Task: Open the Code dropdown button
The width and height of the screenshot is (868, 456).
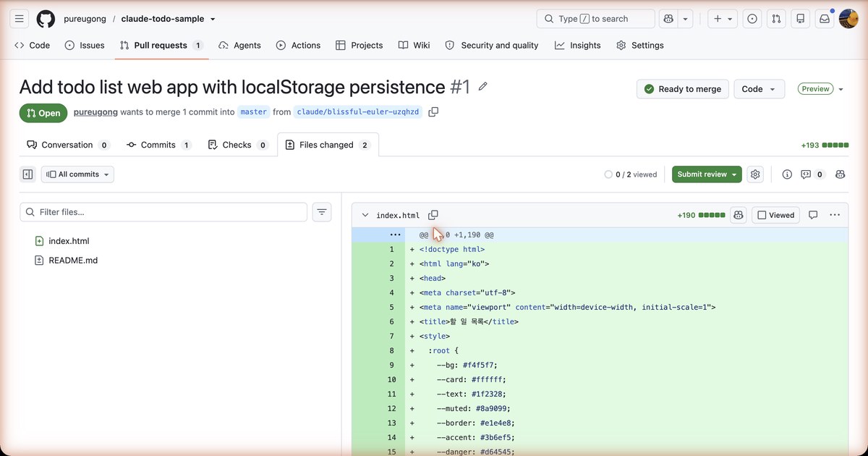Action: click(759, 89)
